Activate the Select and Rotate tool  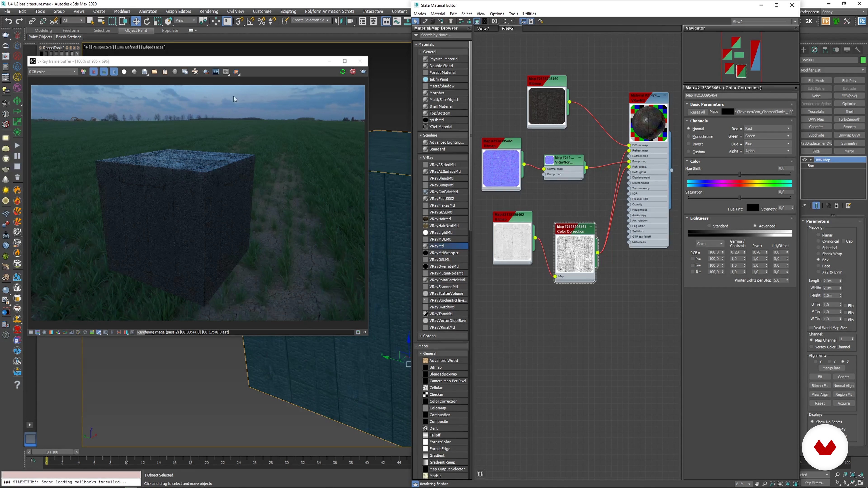coord(146,21)
